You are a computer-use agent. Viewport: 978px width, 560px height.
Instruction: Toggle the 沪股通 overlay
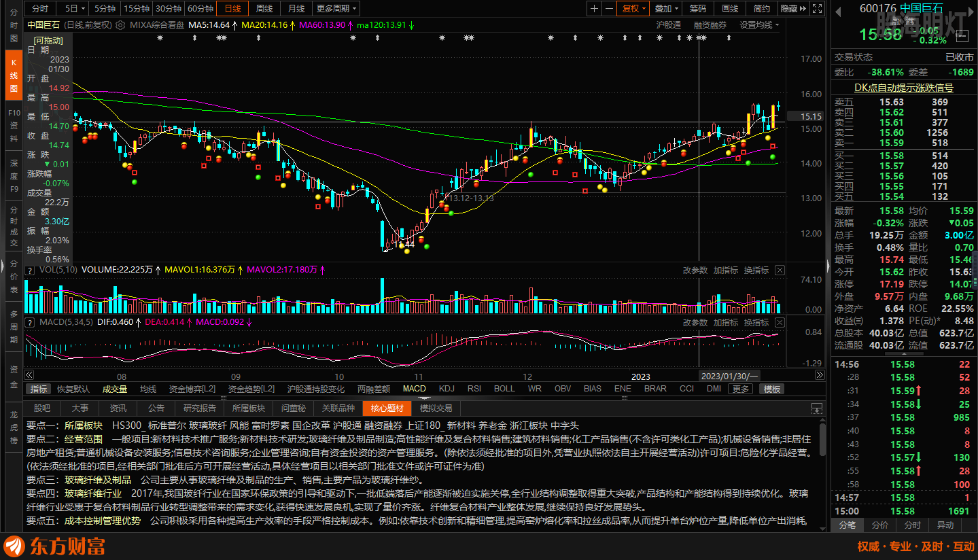pos(668,24)
